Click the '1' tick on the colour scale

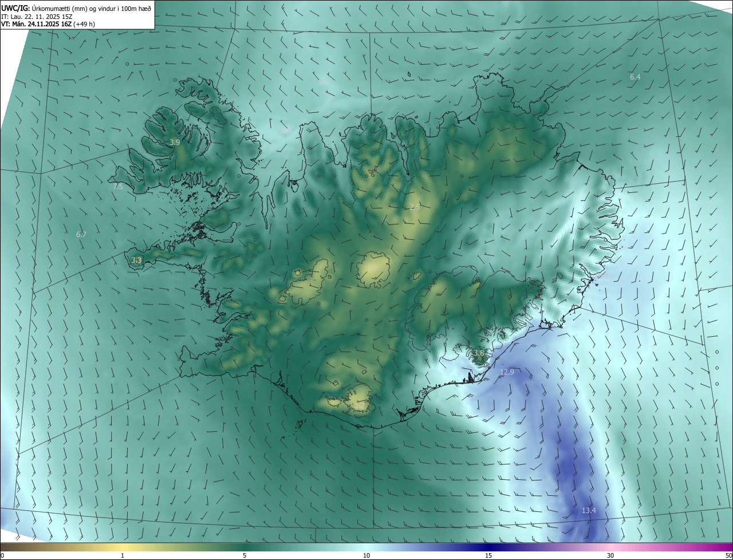click(x=123, y=555)
